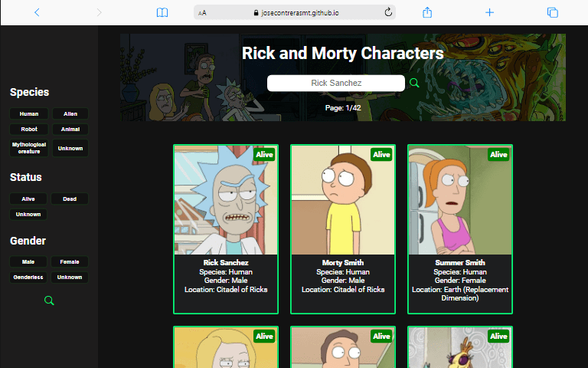Click the green search icon beside name field
The image size is (588, 368).
pos(414,83)
